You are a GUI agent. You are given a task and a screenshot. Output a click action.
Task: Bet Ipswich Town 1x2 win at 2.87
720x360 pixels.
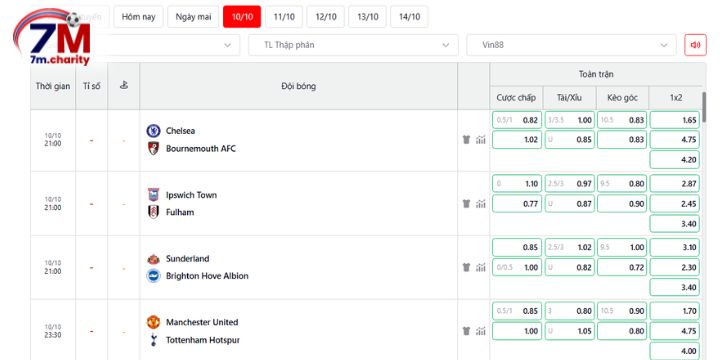click(x=675, y=184)
